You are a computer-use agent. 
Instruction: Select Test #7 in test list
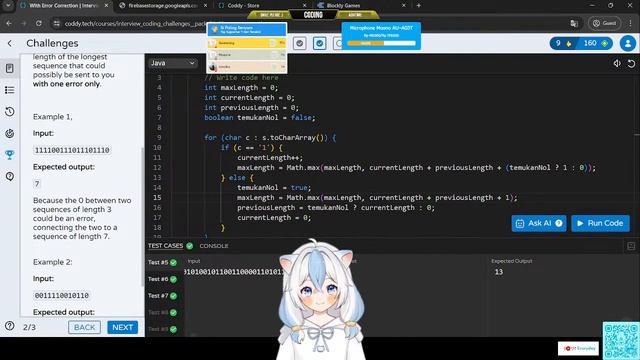(162, 296)
